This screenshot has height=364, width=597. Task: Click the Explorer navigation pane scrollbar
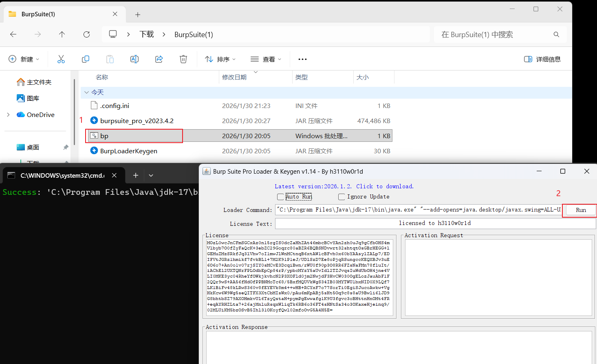[x=74, y=112]
